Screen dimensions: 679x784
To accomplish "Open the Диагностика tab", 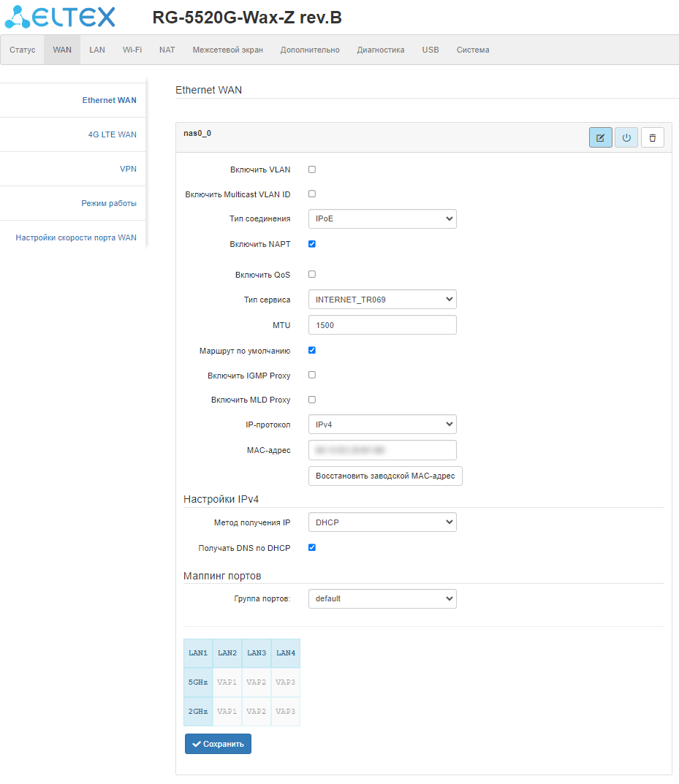I will coord(381,50).
